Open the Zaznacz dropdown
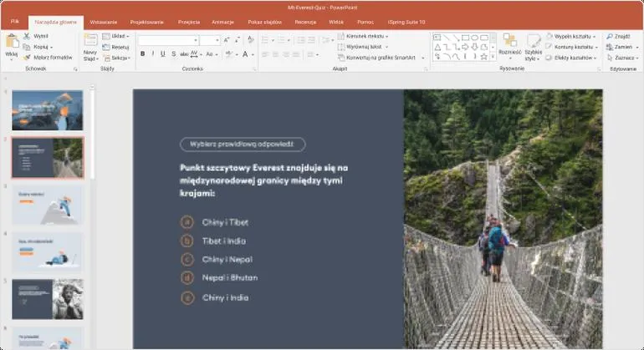 tap(623, 58)
